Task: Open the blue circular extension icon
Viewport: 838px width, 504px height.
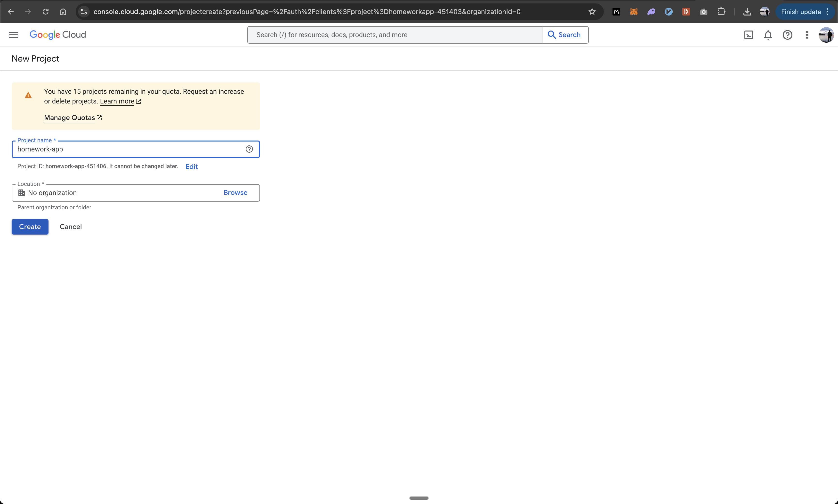Action: click(x=669, y=12)
